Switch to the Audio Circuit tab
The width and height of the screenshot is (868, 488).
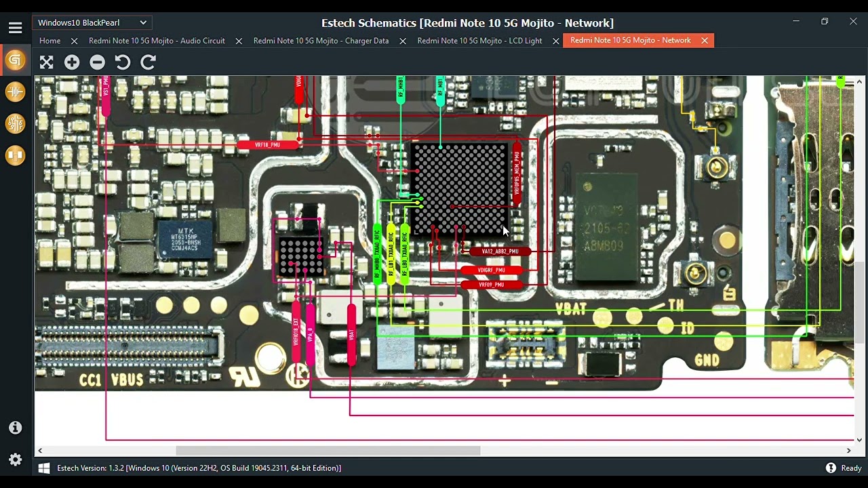click(157, 41)
